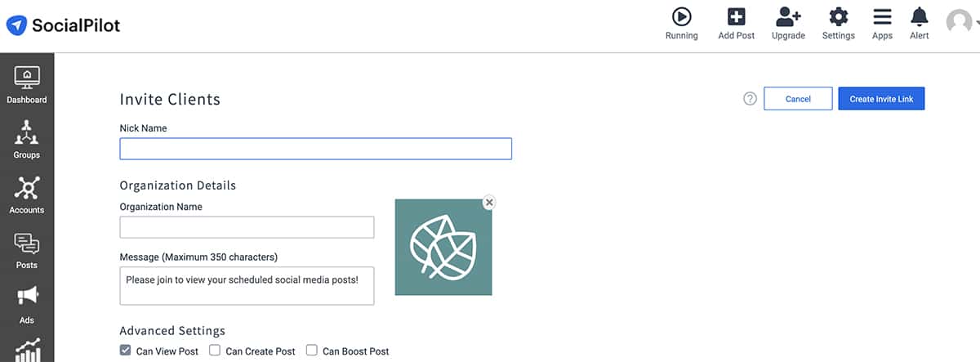Click the Create Invite Link button
980x362 pixels.
(x=881, y=99)
